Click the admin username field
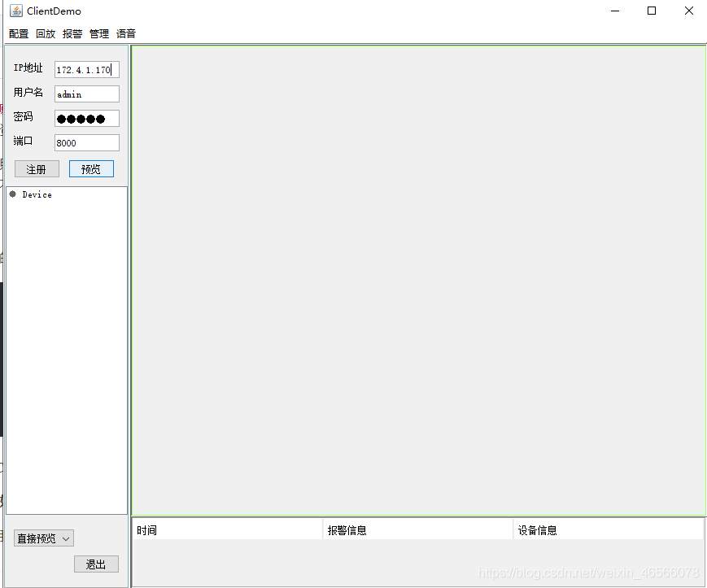 [86, 94]
